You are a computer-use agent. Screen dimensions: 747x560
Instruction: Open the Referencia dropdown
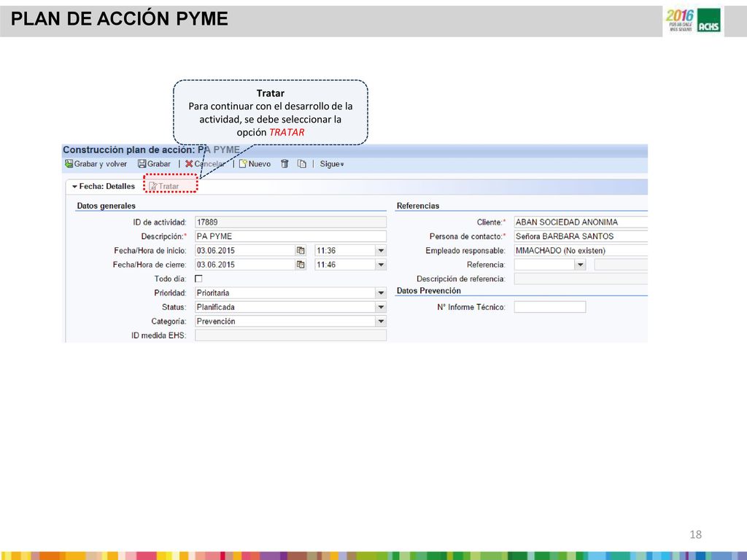tap(580, 265)
